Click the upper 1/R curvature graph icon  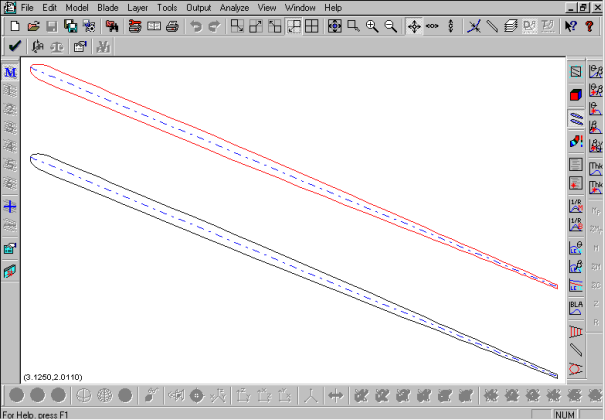click(x=576, y=206)
